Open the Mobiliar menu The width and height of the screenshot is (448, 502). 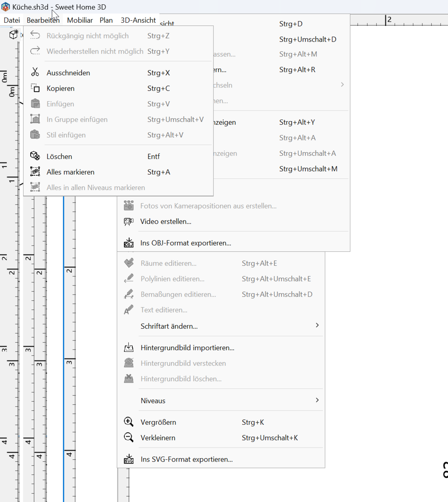coord(80,20)
